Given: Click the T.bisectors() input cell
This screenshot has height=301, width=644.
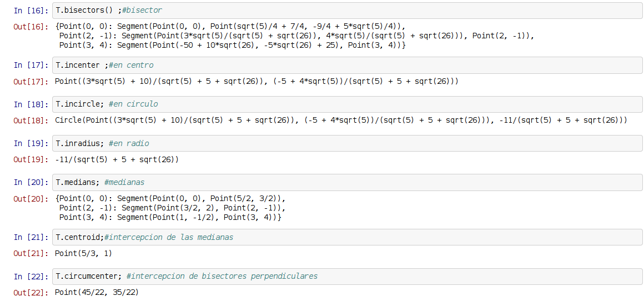Looking at the screenshot, I should tap(347, 10).
